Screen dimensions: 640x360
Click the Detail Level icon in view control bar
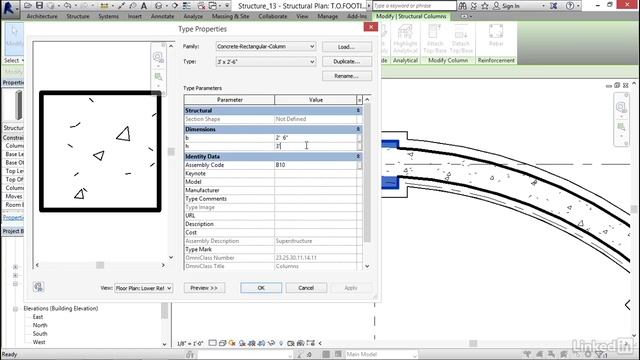[212, 343]
